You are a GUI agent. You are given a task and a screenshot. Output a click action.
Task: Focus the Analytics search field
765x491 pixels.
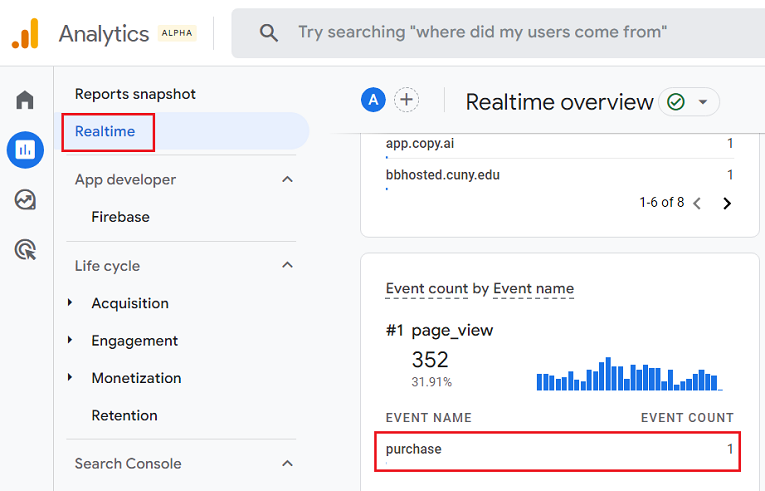pyautogui.click(x=498, y=33)
